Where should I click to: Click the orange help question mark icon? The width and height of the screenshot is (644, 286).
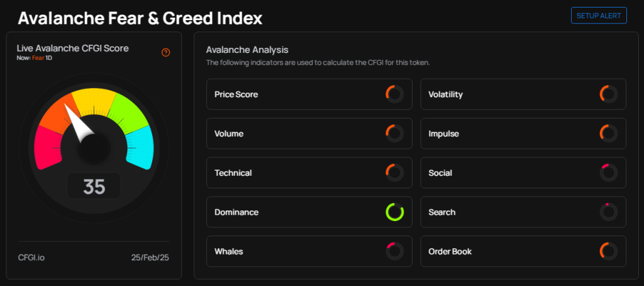pyautogui.click(x=166, y=52)
